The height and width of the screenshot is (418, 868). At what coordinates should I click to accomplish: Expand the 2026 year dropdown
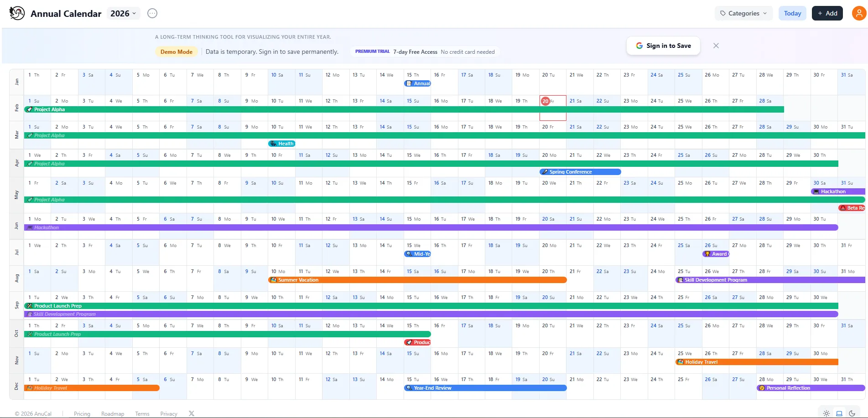(123, 14)
